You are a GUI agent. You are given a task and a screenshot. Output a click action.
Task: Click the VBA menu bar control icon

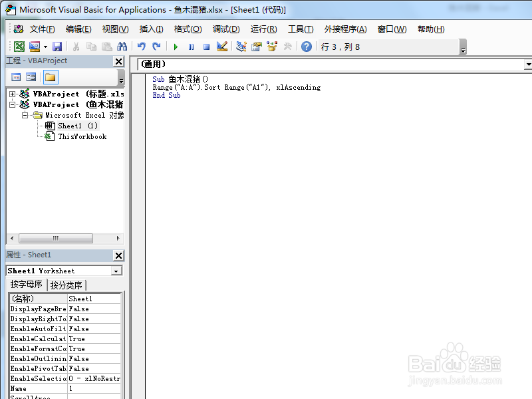coord(19,29)
